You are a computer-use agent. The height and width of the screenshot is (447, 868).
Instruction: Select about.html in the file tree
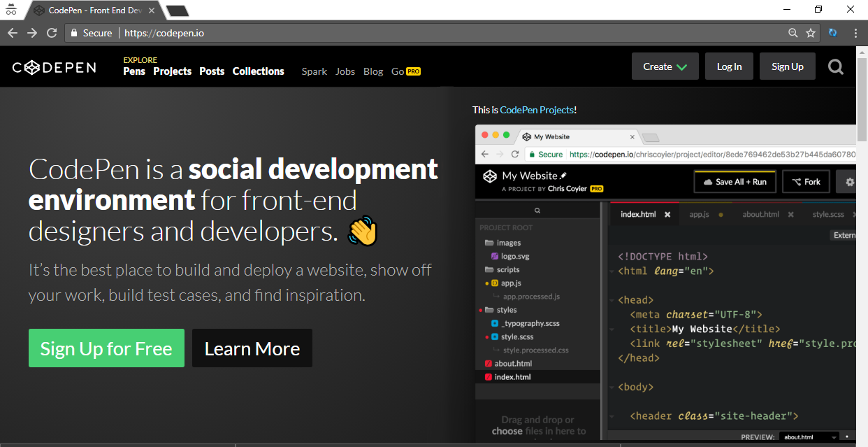pyautogui.click(x=508, y=364)
